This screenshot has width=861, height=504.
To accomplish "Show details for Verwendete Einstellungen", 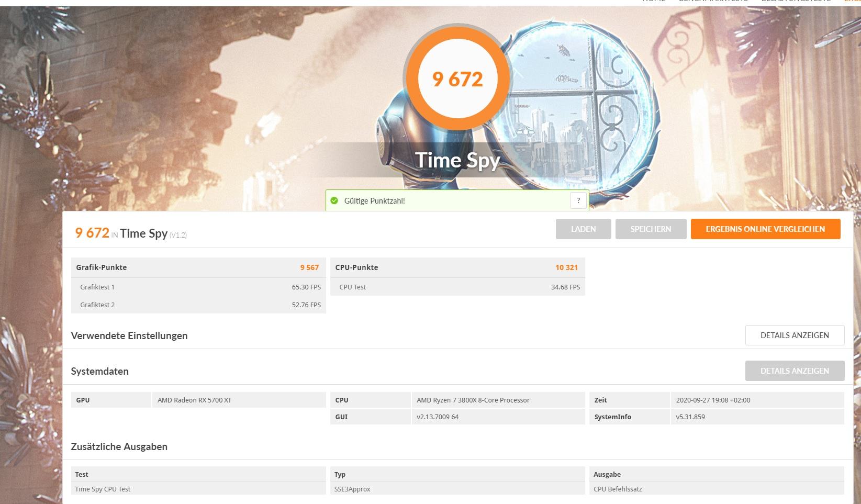I will point(795,335).
